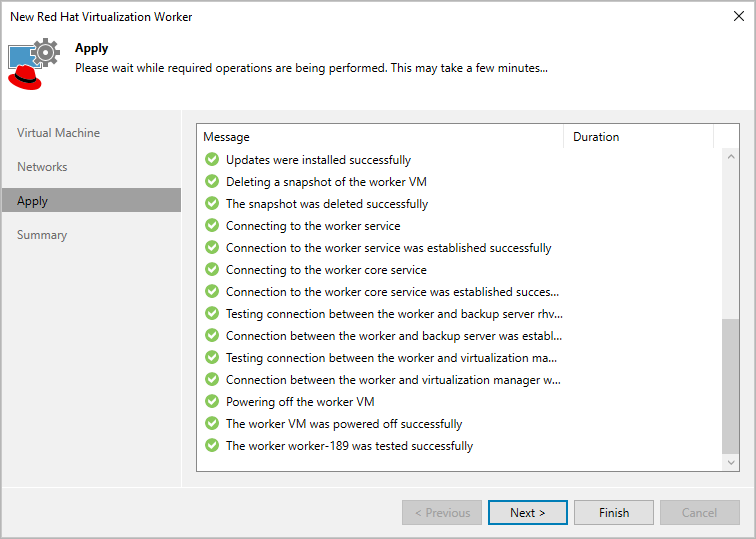Click success icon beside 'Deleting a snapshot of the worker VM'

click(x=212, y=181)
